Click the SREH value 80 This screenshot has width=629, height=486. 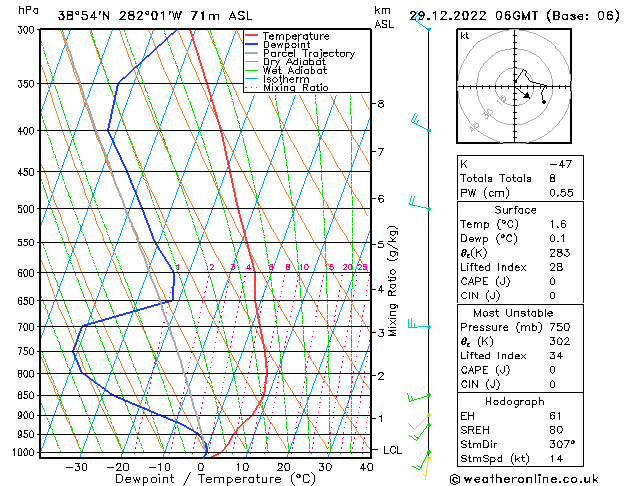click(x=556, y=430)
